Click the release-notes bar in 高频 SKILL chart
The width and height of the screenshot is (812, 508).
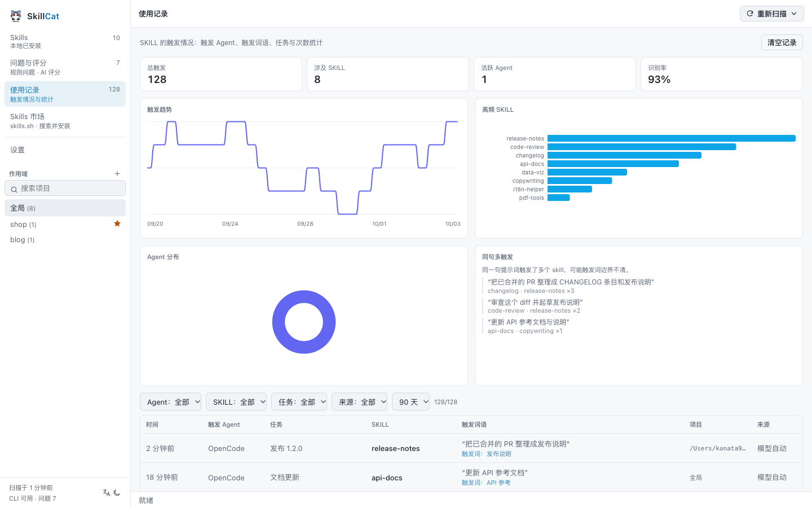(x=672, y=138)
